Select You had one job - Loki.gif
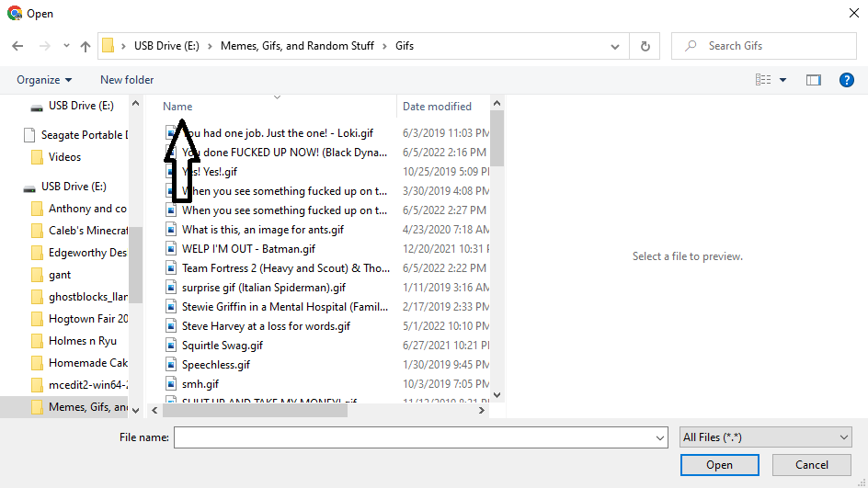 pos(278,132)
